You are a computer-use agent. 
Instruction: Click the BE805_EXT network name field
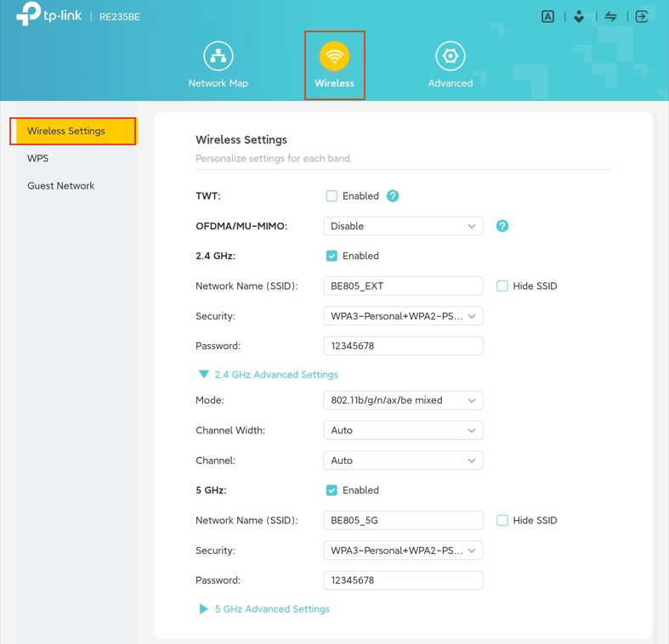(403, 285)
